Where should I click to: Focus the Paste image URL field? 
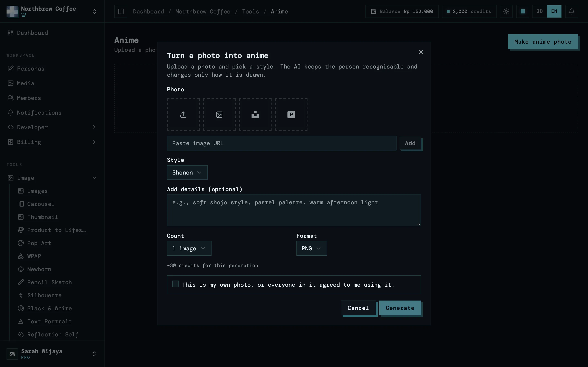pos(282,143)
